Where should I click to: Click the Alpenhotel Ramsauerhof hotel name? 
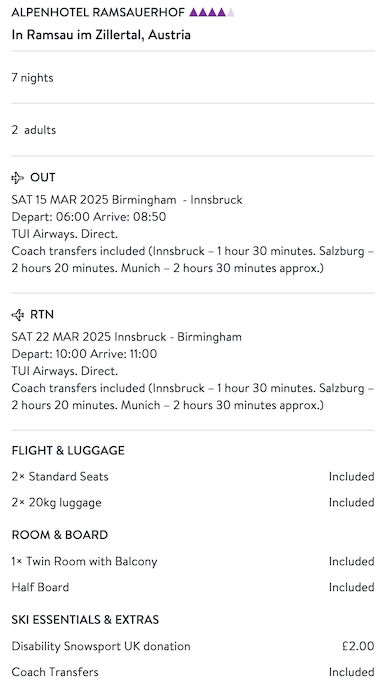[x=98, y=12]
